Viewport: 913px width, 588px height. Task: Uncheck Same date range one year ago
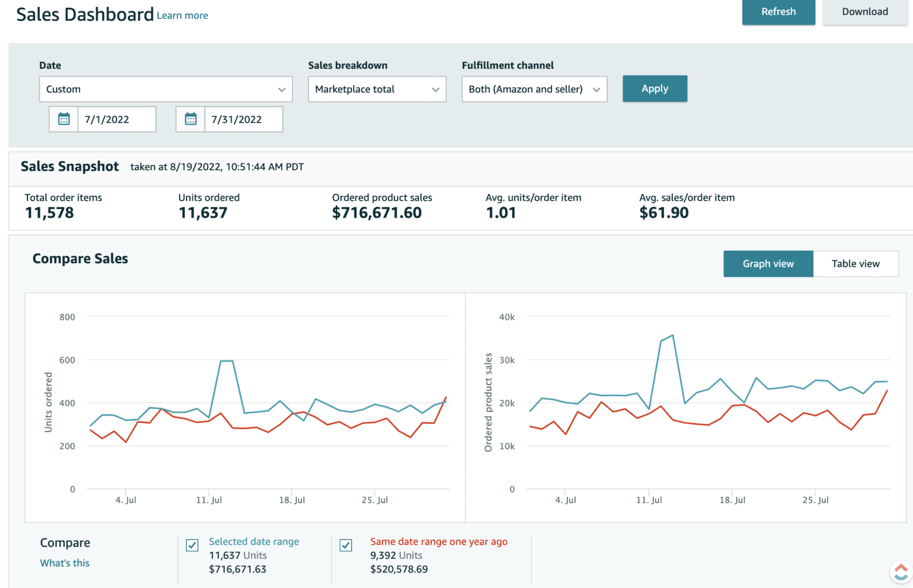(x=346, y=545)
